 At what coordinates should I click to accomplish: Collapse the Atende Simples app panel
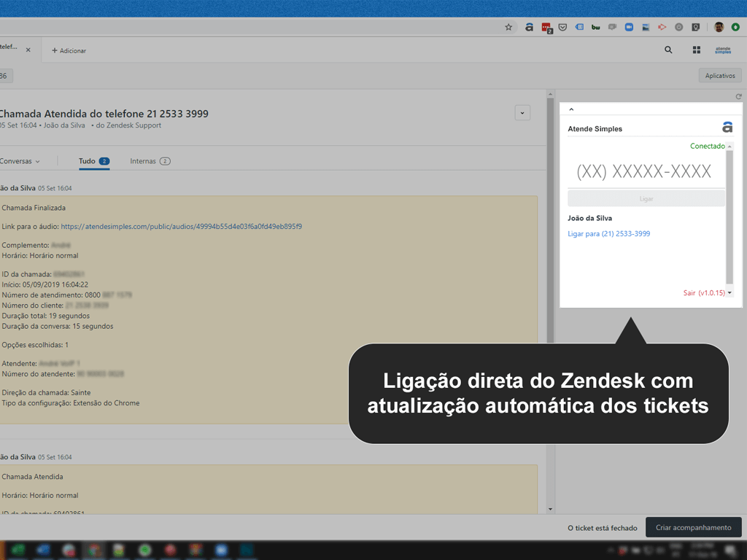pos(571,109)
